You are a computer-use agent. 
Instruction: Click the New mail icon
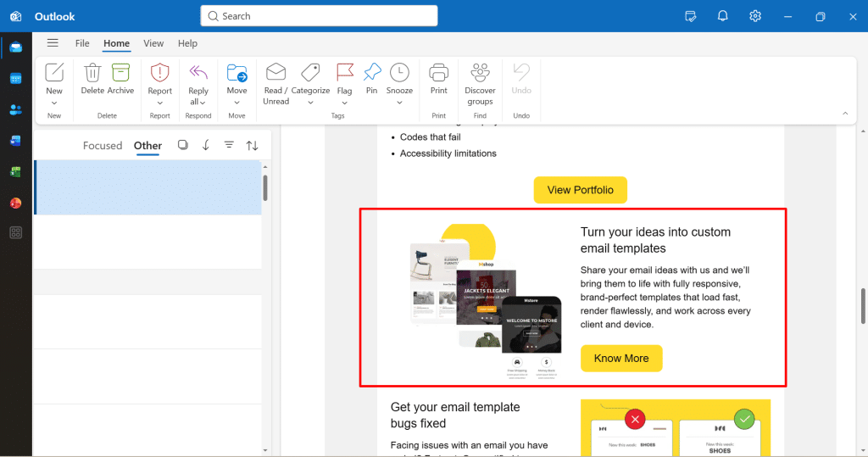click(54, 73)
